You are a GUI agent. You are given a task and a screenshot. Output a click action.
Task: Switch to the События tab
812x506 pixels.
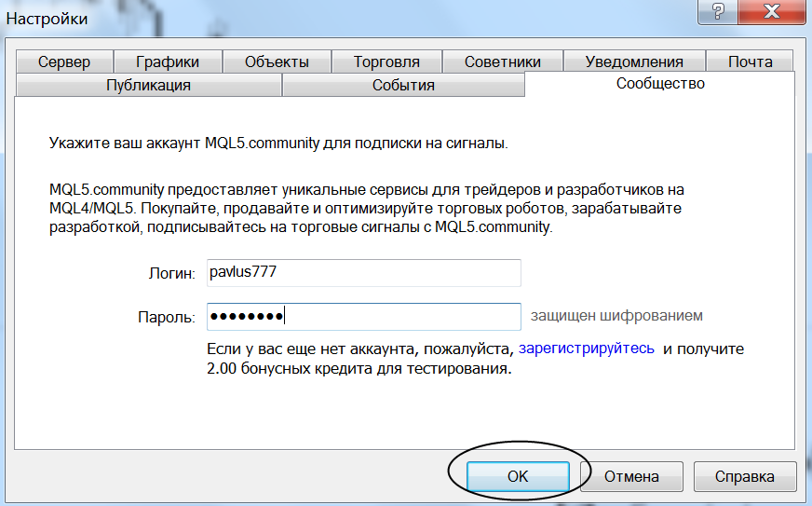[403, 85]
